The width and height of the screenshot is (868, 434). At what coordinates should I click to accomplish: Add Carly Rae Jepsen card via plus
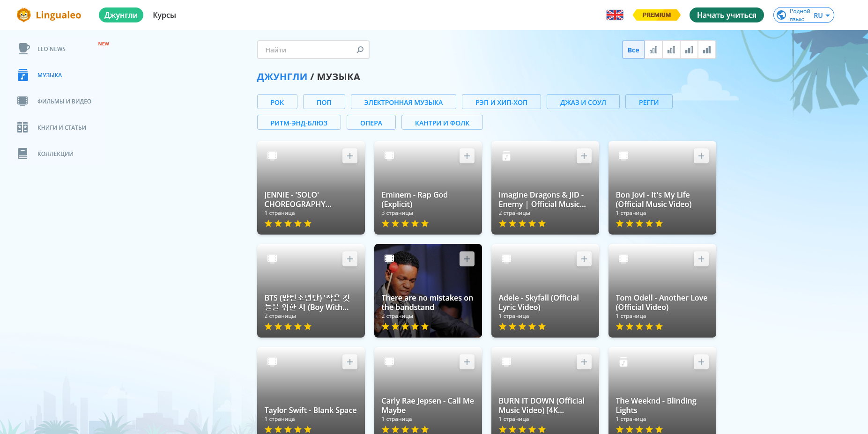[467, 362]
